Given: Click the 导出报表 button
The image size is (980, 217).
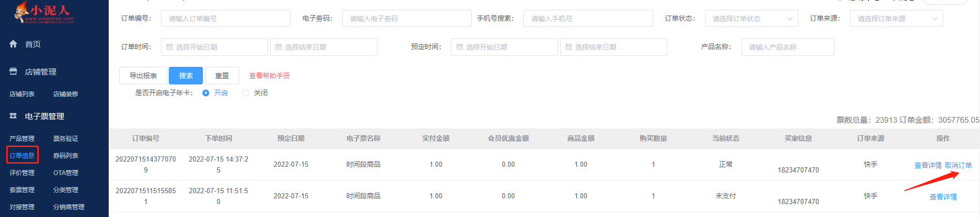Looking at the screenshot, I should pyautogui.click(x=143, y=76).
